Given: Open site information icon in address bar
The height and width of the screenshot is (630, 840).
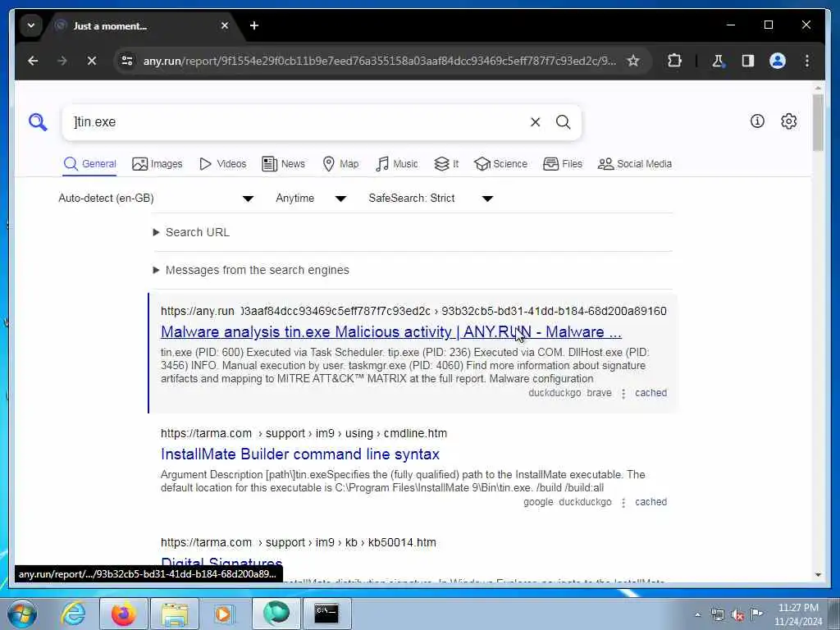Looking at the screenshot, I should pos(127,61).
